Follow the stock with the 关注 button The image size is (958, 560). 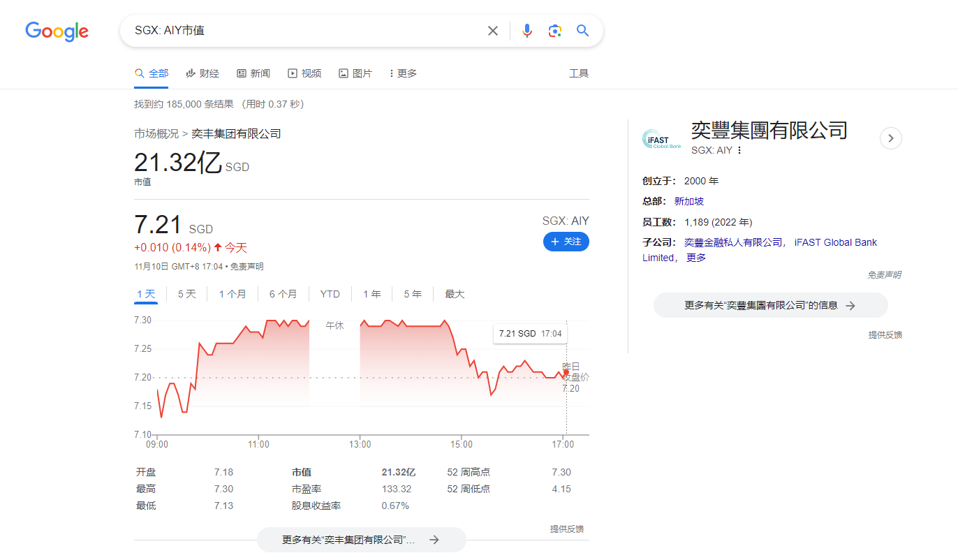(566, 241)
